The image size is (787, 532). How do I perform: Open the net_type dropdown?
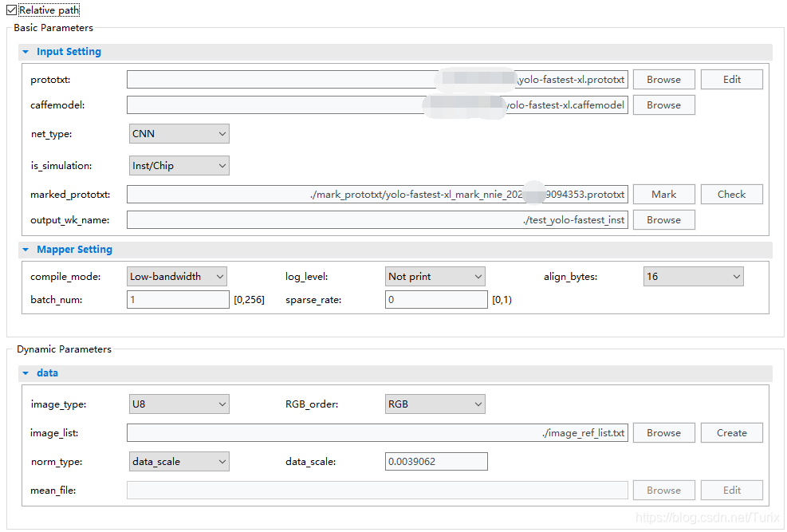click(x=179, y=134)
